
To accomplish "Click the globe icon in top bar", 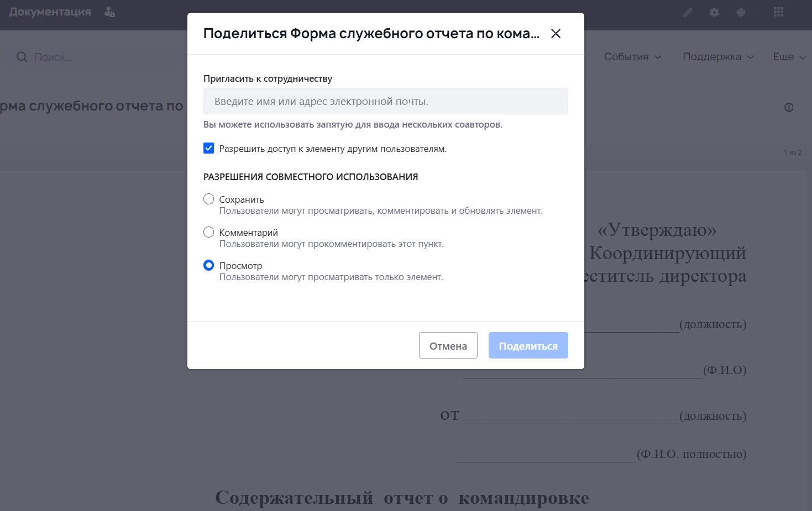I will (x=741, y=12).
